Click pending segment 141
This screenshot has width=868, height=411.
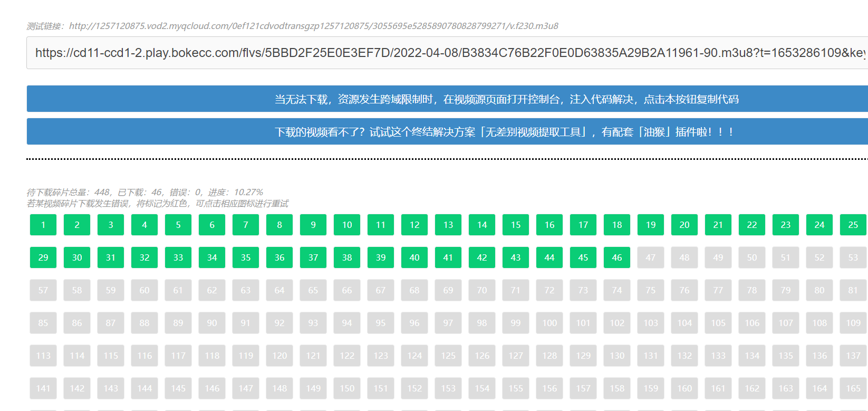pyautogui.click(x=43, y=388)
